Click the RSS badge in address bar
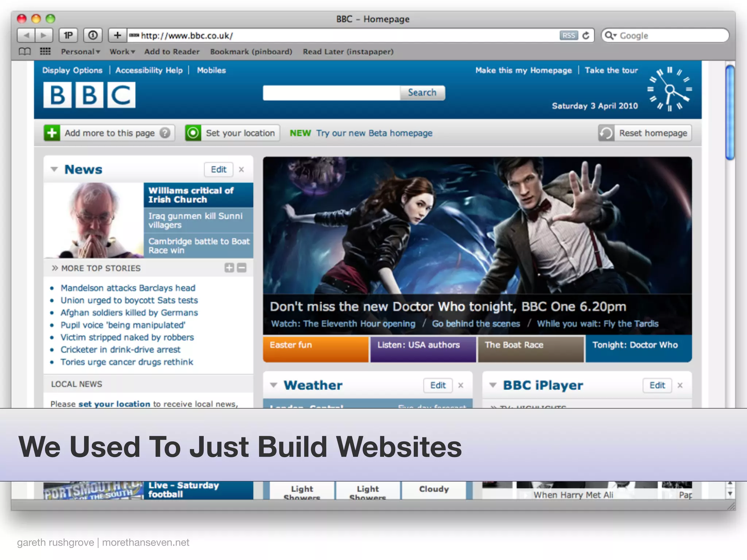 (x=569, y=35)
